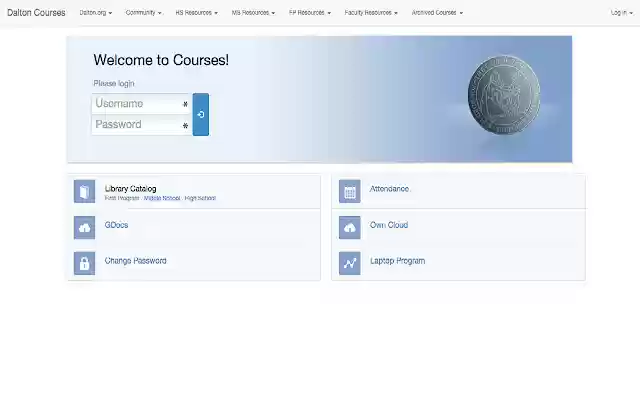Open the Attendance link
This screenshot has width=640, height=400.
389,189
